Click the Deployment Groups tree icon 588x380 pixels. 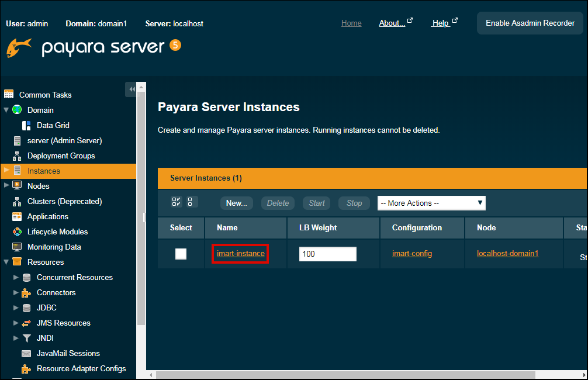coord(17,156)
